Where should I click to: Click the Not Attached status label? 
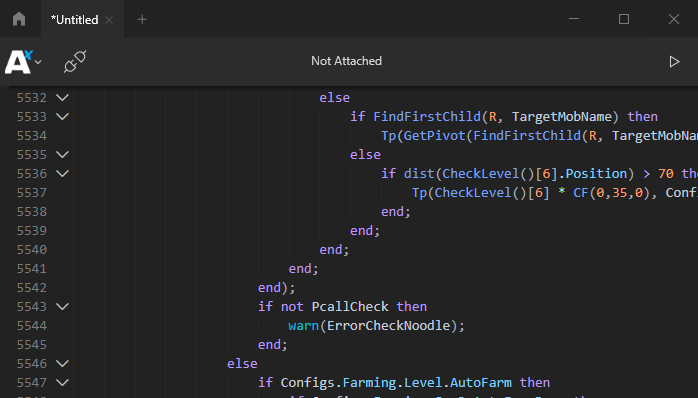pos(346,61)
